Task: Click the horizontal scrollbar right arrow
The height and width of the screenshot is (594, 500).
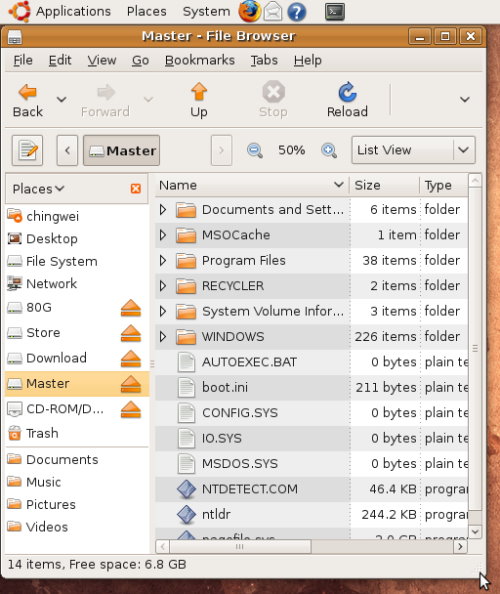Action: point(460,547)
